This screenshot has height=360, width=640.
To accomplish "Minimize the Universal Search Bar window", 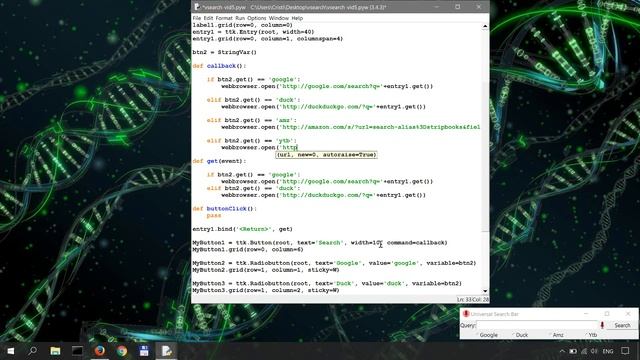I will click(586, 313).
